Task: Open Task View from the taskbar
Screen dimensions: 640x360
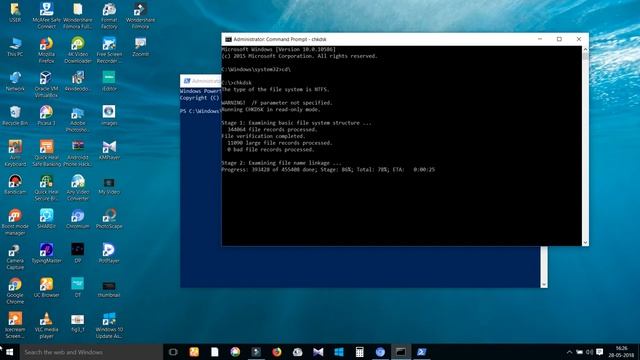Action: coord(173,352)
